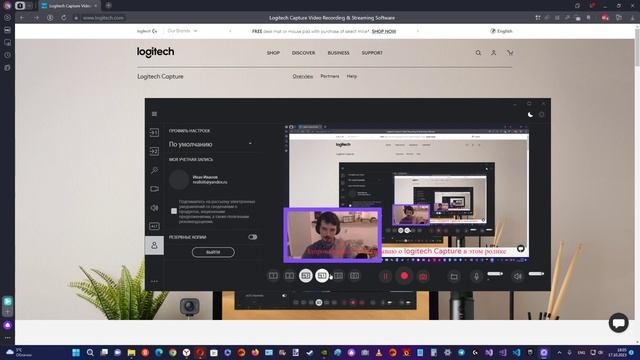Toggle dark mode moon icon in Capture

click(530, 115)
